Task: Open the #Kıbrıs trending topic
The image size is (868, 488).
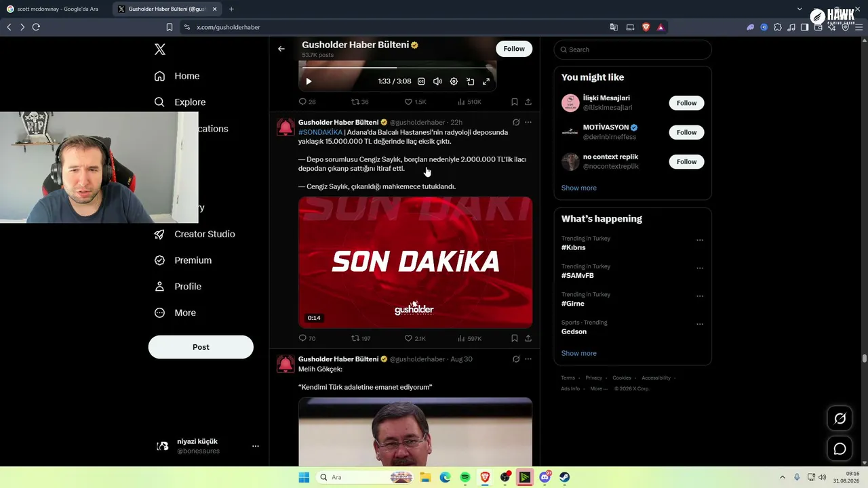Action: 574,247
